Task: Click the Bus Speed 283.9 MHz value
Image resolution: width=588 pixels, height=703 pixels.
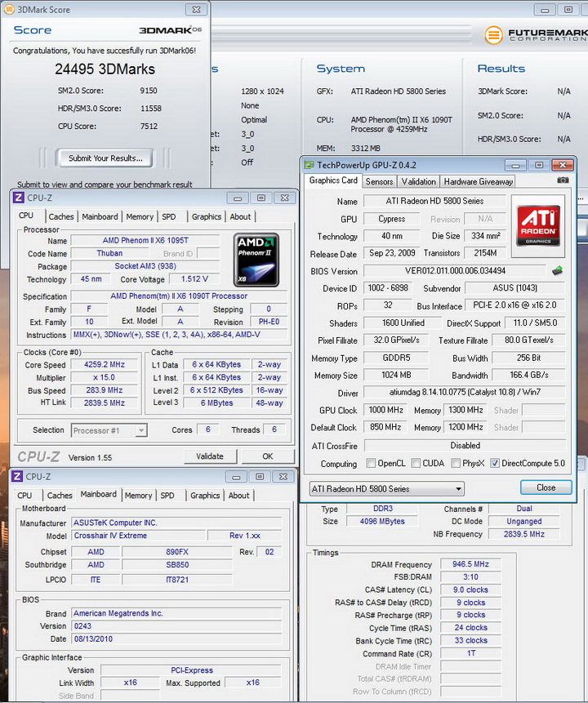Action: [105, 390]
